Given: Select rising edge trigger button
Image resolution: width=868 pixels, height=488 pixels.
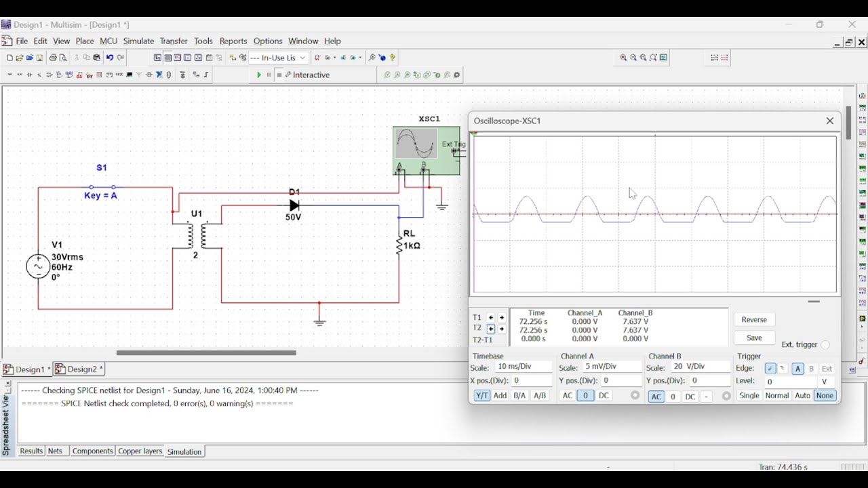Looking at the screenshot, I should pyautogui.click(x=770, y=369).
